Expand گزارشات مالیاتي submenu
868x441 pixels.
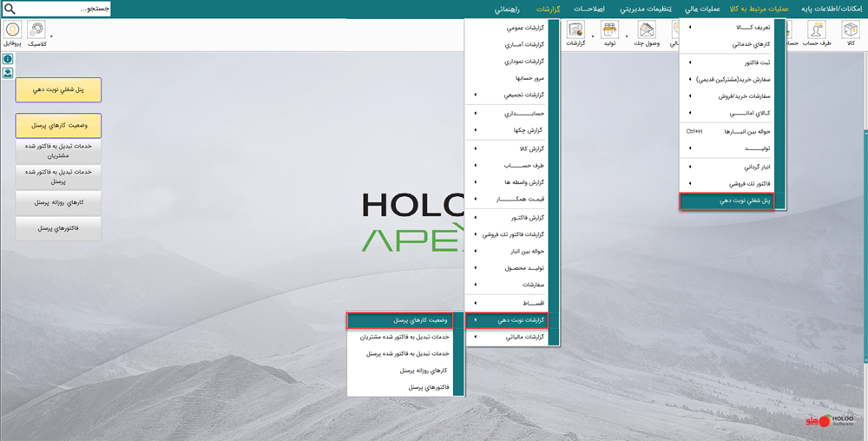point(506,337)
